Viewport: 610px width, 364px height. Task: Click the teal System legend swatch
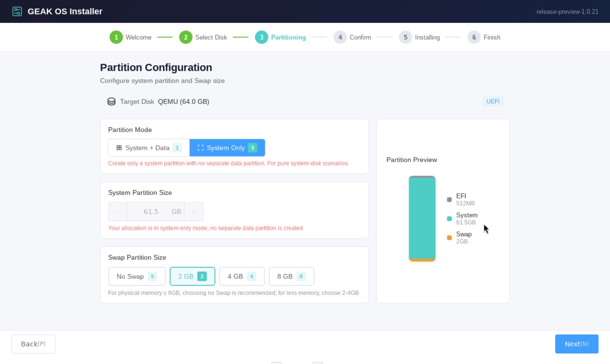tap(449, 218)
